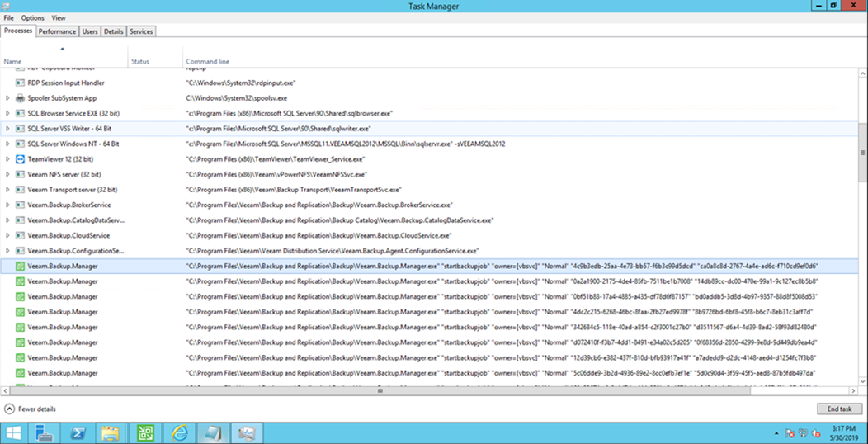The width and height of the screenshot is (868, 444).
Task: Open the Services tab
Action: coord(141,31)
